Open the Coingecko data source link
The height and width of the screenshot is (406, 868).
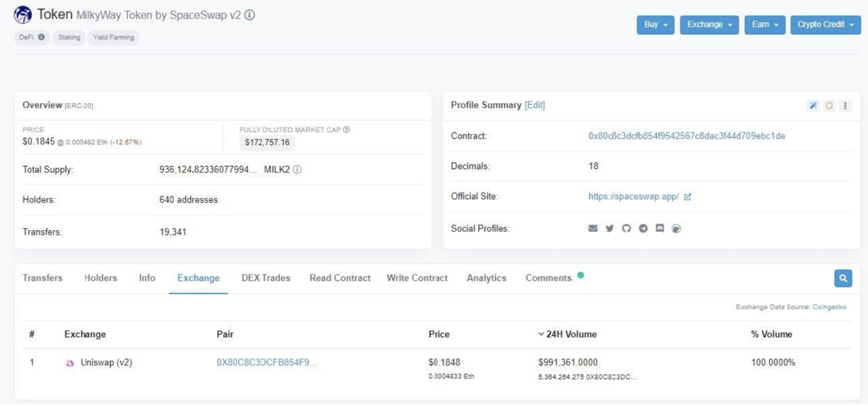(x=829, y=307)
